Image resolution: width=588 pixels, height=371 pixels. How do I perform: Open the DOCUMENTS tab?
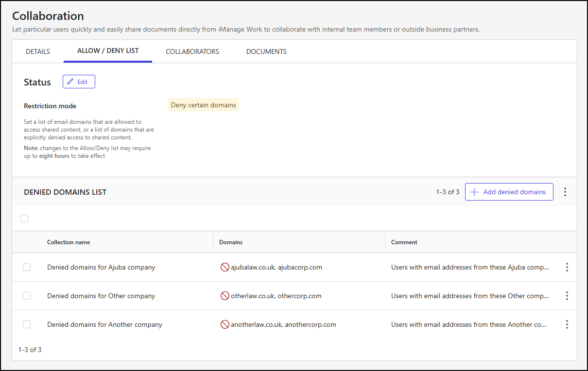pyautogui.click(x=266, y=51)
